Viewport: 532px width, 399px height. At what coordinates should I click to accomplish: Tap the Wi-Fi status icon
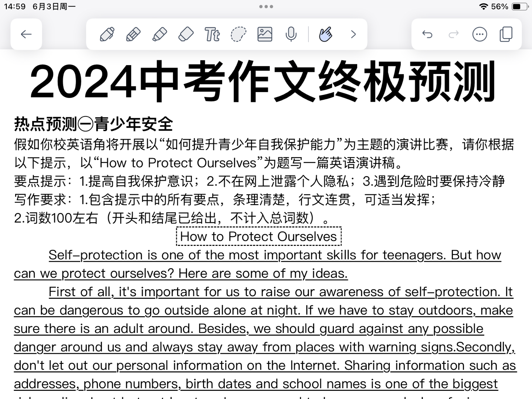[x=483, y=7]
